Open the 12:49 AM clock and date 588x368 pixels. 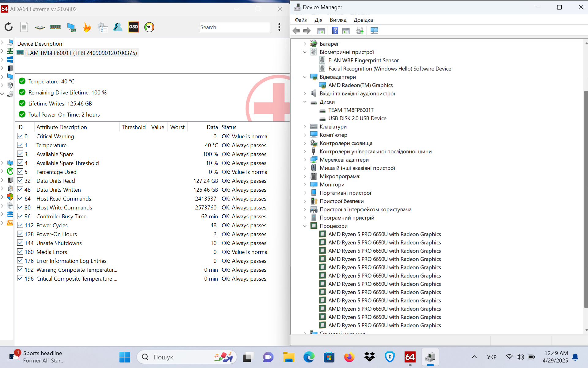[x=555, y=357]
